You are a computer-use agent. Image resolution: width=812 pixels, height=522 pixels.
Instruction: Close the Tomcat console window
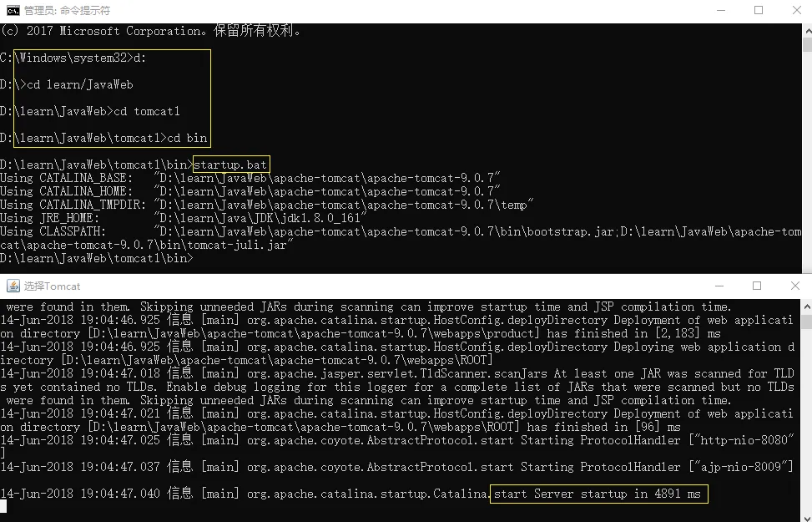795,286
